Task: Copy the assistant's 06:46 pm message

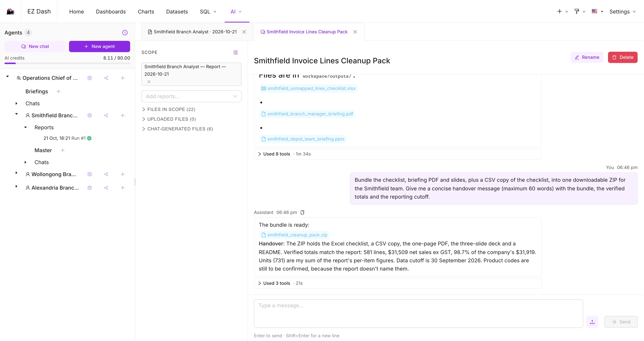Action: point(302,212)
